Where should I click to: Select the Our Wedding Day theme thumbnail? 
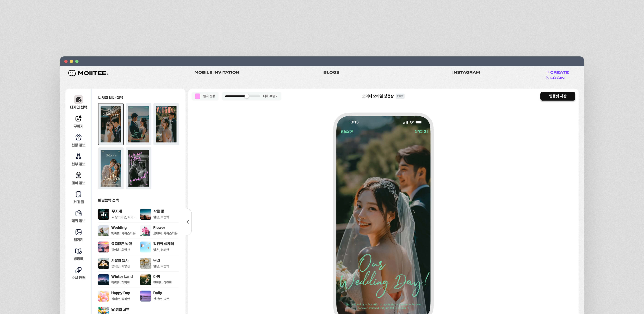[x=139, y=124]
